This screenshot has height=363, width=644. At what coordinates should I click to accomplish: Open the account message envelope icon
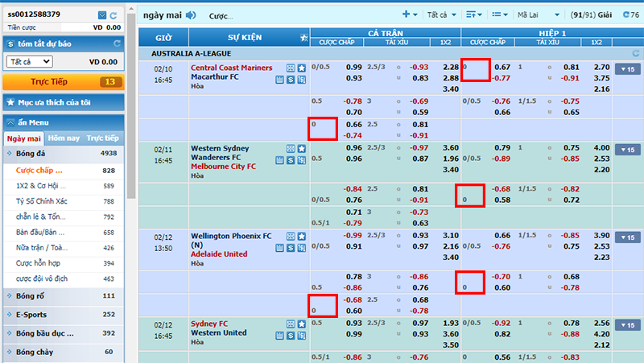pos(101,15)
